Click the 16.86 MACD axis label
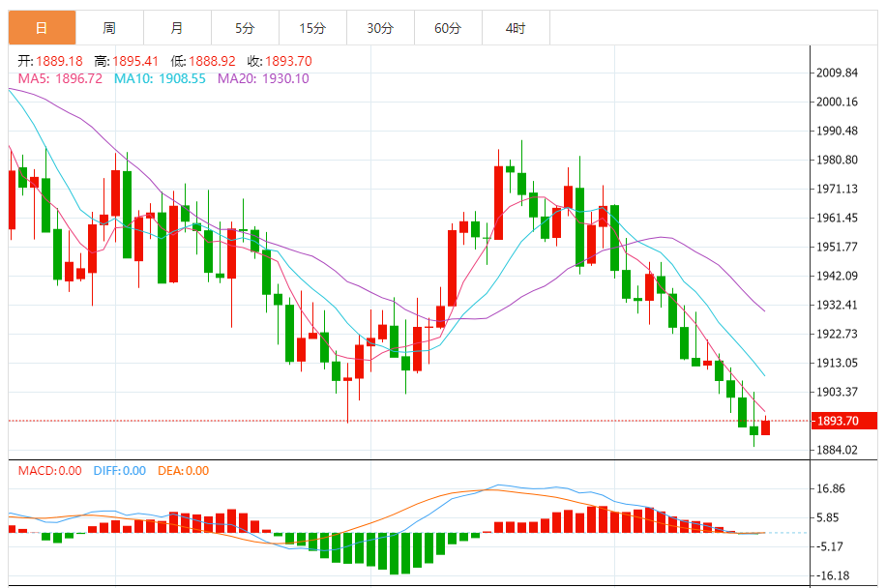This screenshot has width=886, height=588. (x=831, y=488)
